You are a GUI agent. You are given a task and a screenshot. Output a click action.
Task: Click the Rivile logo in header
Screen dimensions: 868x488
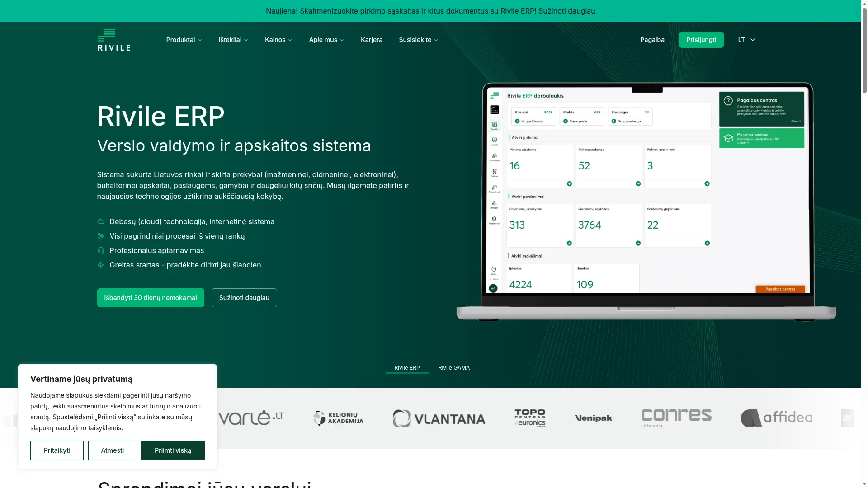click(114, 40)
